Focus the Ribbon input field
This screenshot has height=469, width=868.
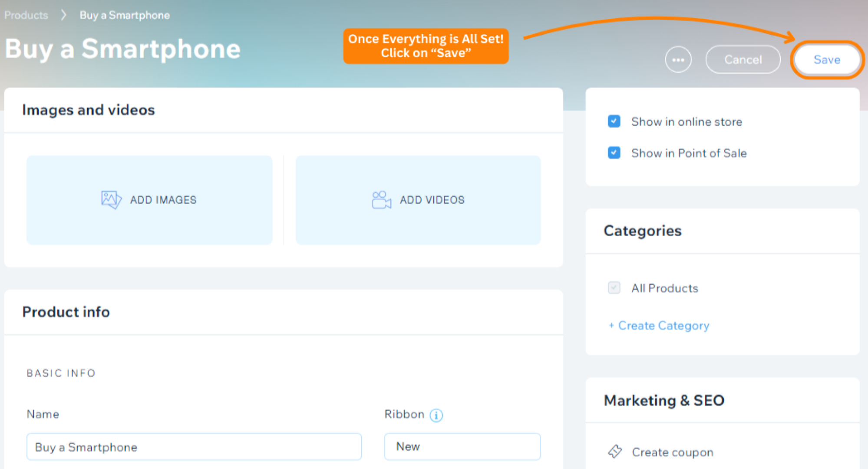click(462, 447)
